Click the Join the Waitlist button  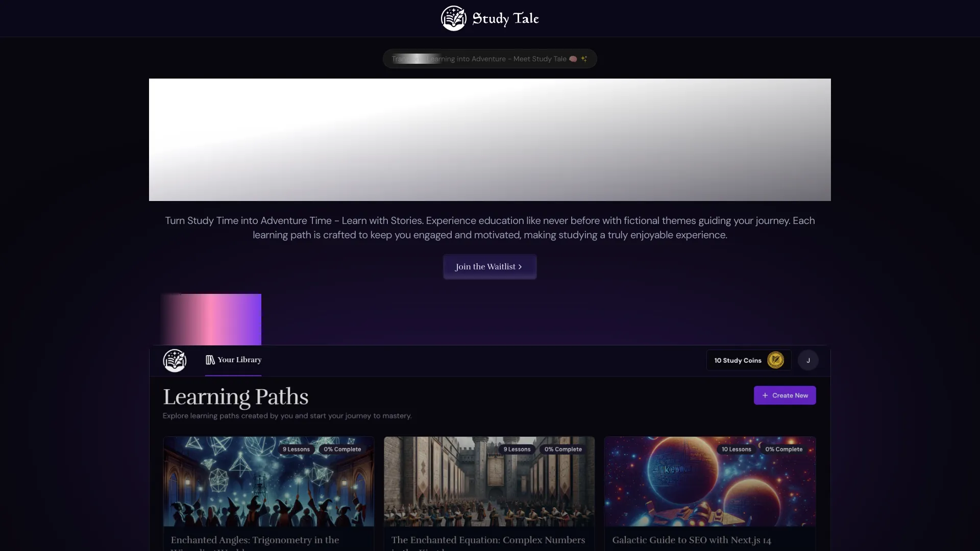point(489,267)
